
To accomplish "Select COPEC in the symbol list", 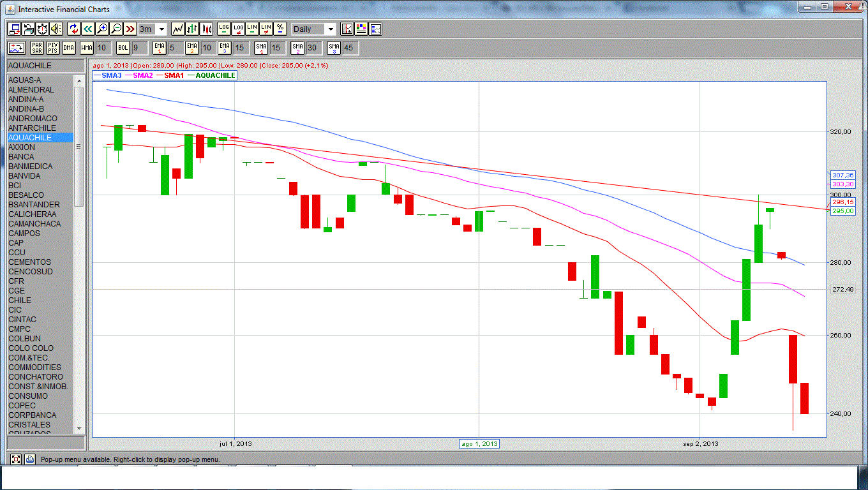I will click(41, 406).
